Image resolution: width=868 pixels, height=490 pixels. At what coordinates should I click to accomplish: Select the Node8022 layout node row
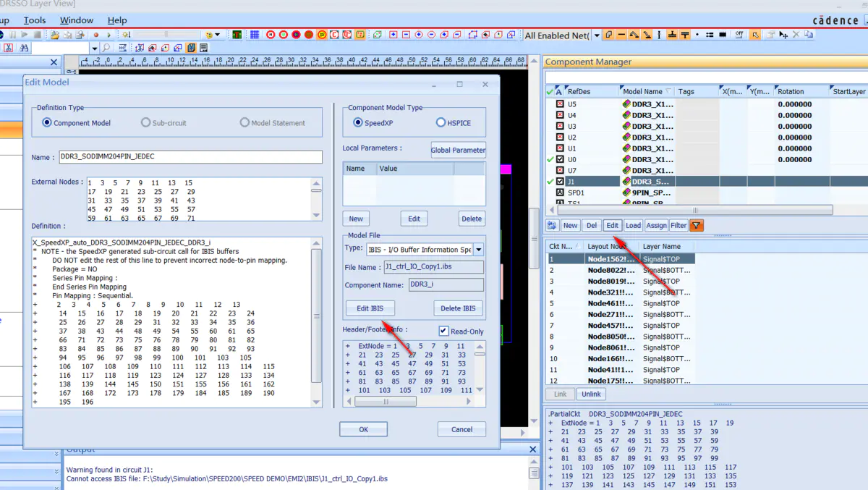[621, 270]
